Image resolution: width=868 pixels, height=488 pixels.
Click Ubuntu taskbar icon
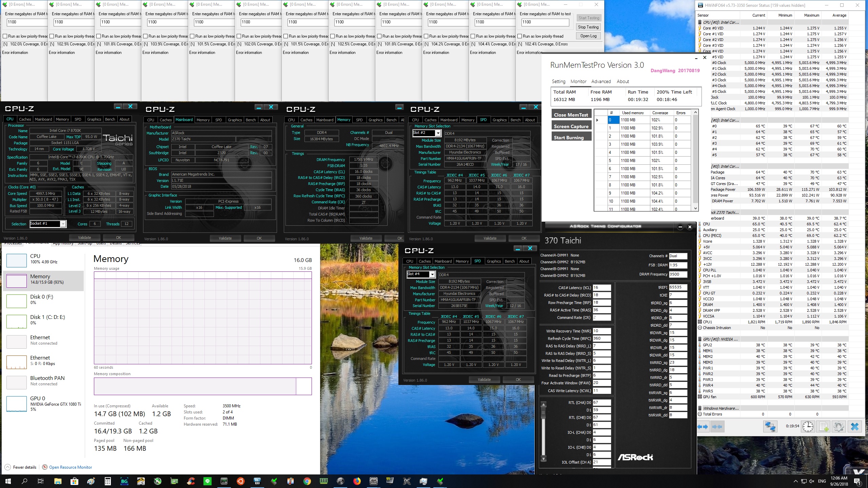click(241, 481)
